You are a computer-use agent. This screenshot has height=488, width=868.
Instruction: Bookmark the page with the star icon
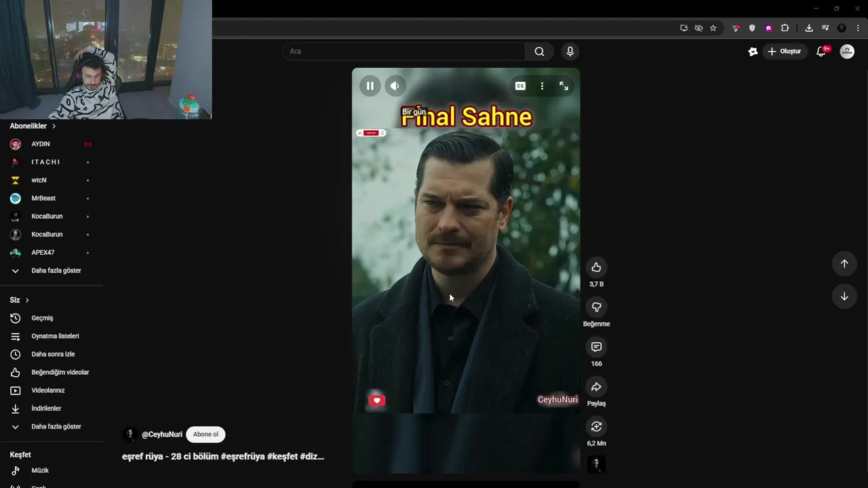click(x=713, y=28)
